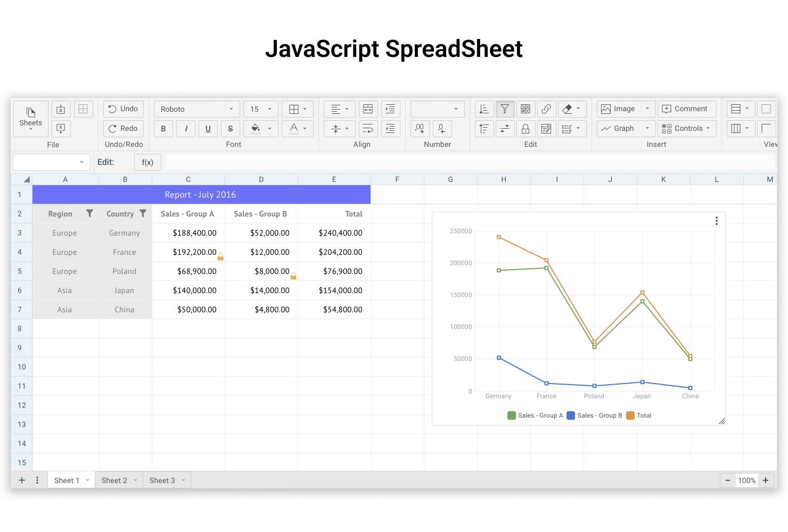Click the increase decimal places icon
788x532 pixels.
(x=420, y=128)
